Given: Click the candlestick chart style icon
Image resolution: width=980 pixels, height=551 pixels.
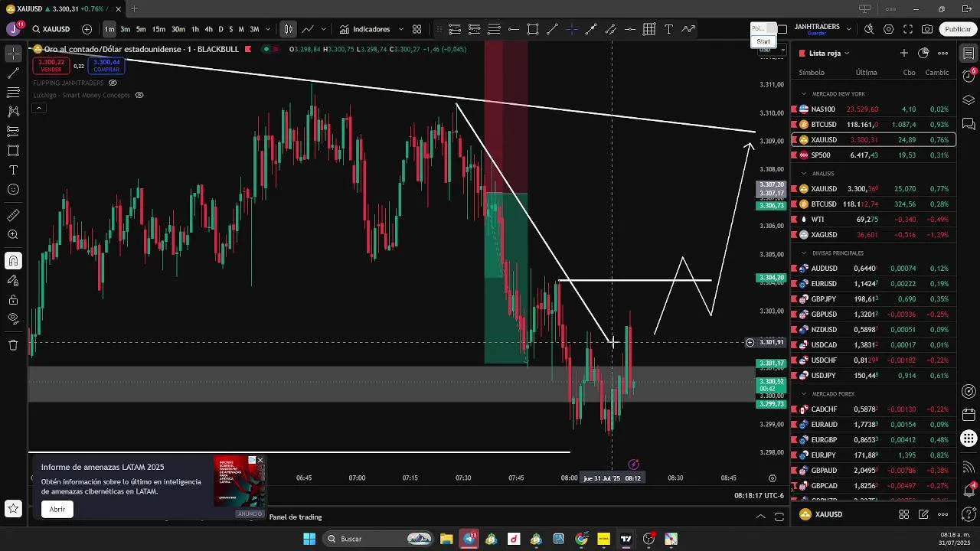Looking at the screenshot, I should point(288,29).
